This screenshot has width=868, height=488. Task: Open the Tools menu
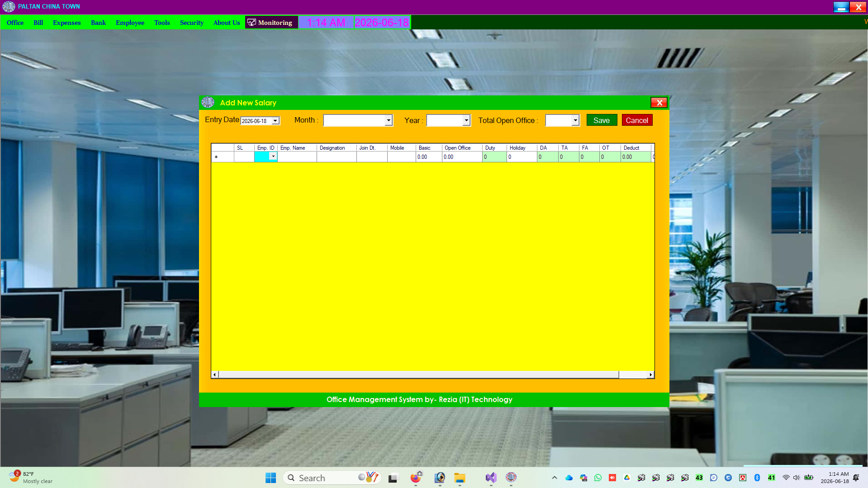click(162, 23)
